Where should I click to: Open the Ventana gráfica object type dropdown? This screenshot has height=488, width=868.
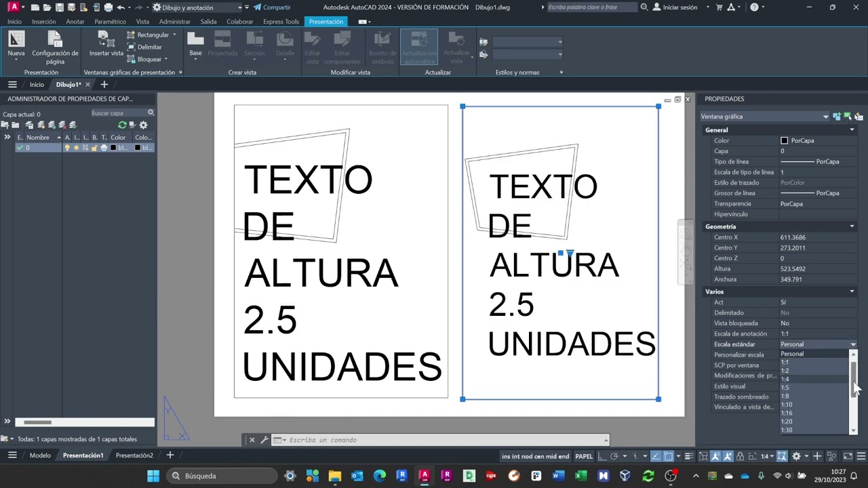764,117
